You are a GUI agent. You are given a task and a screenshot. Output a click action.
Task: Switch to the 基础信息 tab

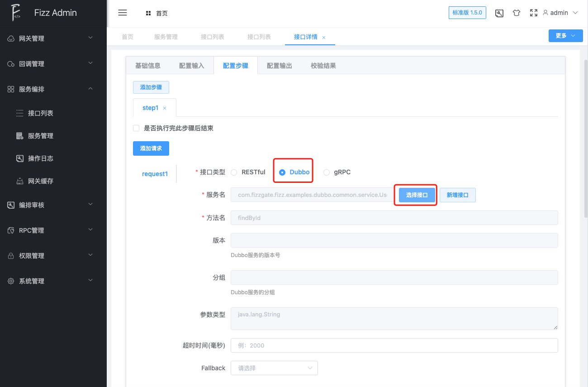pos(148,65)
